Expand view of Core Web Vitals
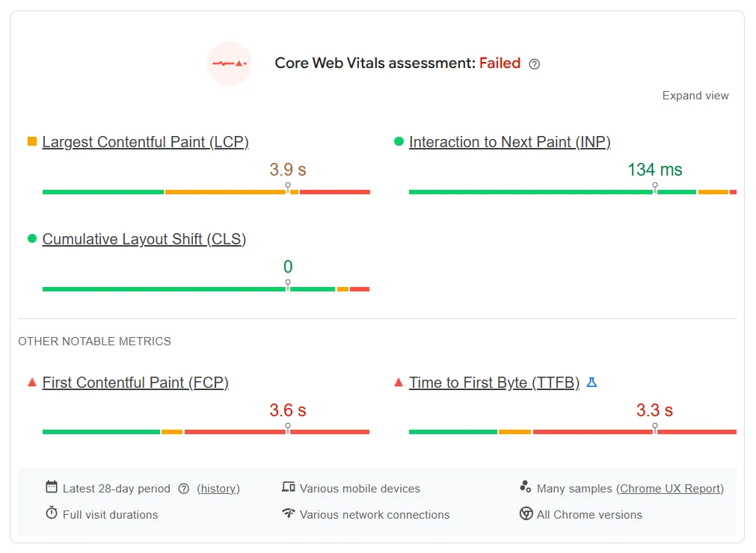The height and width of the screenshot is (553, 756). point(695,96)
